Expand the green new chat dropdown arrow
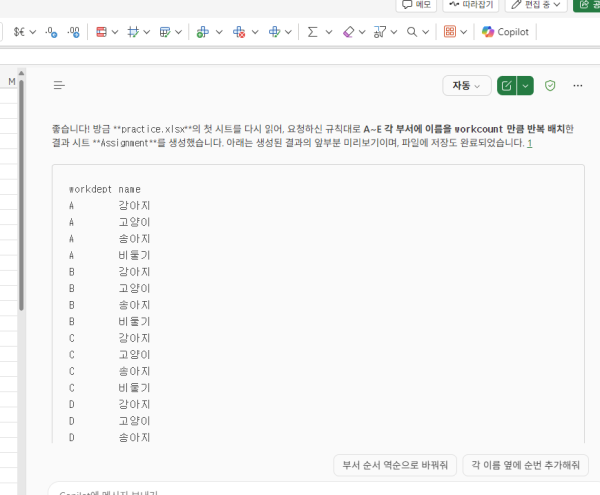The width and height of the screenshot is (600, 495). click(525, 86)
